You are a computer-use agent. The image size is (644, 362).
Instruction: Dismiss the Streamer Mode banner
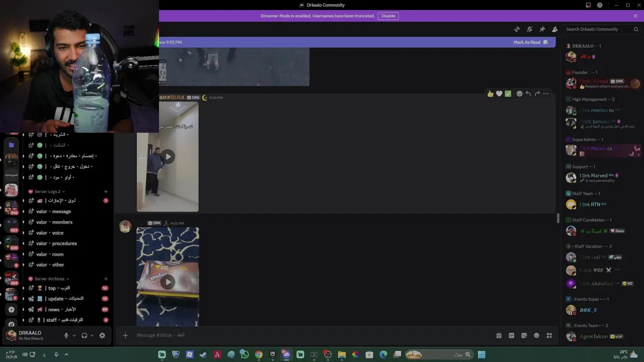[635, 16]
